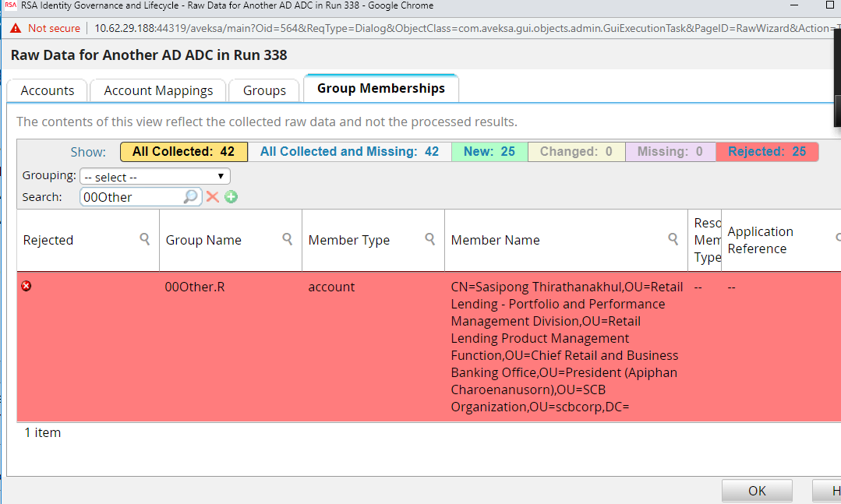This screenshot has width=841, height=504.
Task: Sort by the Rejected column header
Action: (48, 240)
